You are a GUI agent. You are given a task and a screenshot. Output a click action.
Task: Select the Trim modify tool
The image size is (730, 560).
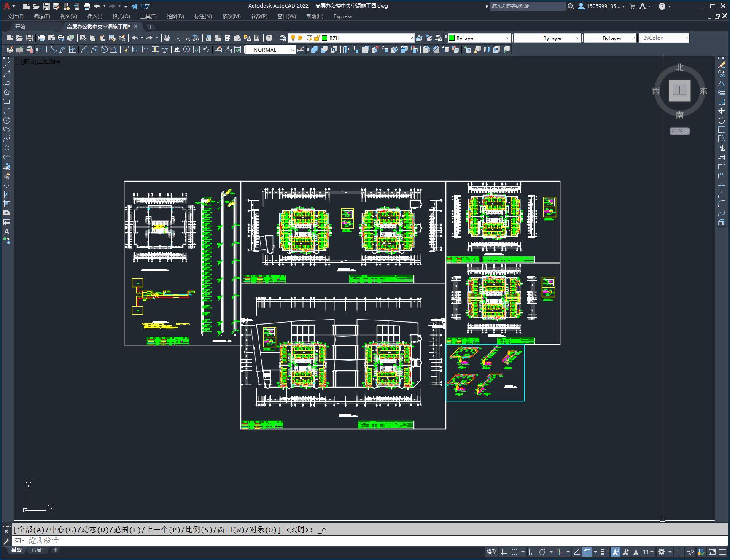(722, 148)
